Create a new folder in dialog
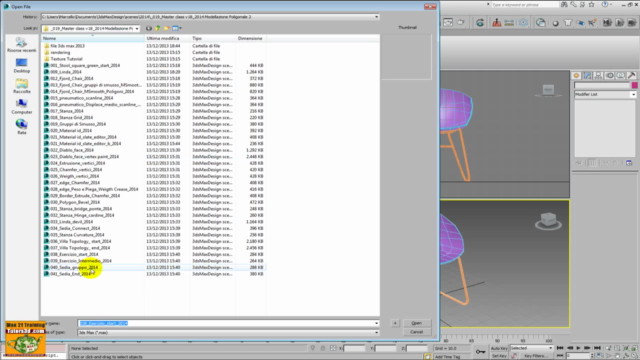This screenshot has height=360, width=640. coord(167,28)
